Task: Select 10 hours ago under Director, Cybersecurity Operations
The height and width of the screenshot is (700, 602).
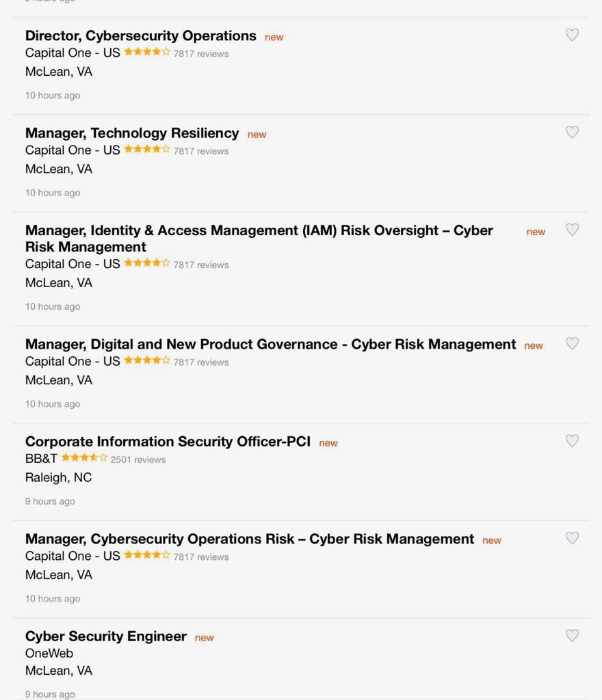Action: point(53,95)
